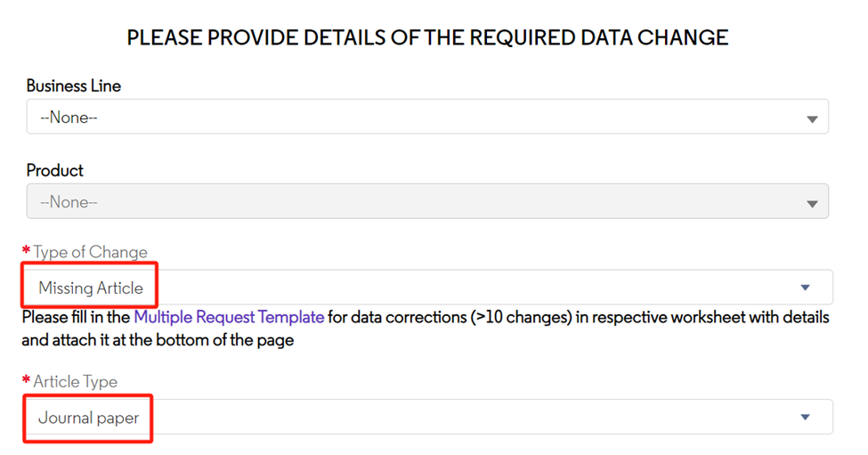Click the red asterisk beside Article Type

26,379
